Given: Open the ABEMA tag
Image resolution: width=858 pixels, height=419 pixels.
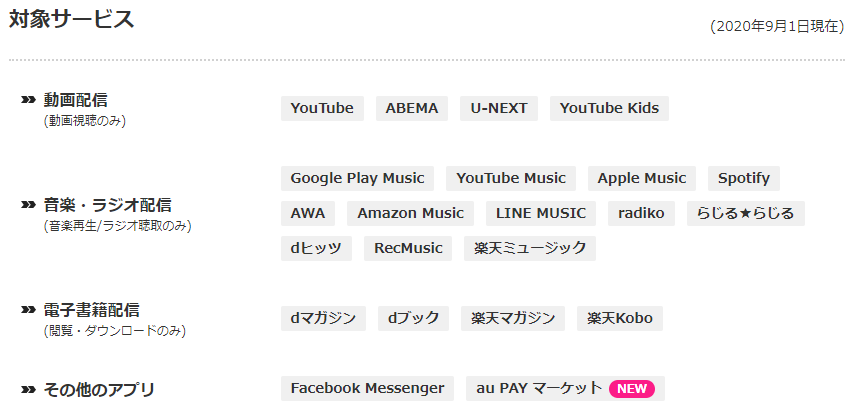Looking at the screenshot, I should coord(412,108).
